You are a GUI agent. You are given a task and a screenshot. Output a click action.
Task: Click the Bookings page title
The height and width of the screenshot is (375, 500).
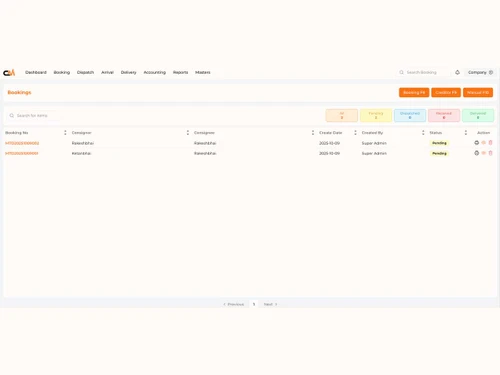[x=19, y=93]
